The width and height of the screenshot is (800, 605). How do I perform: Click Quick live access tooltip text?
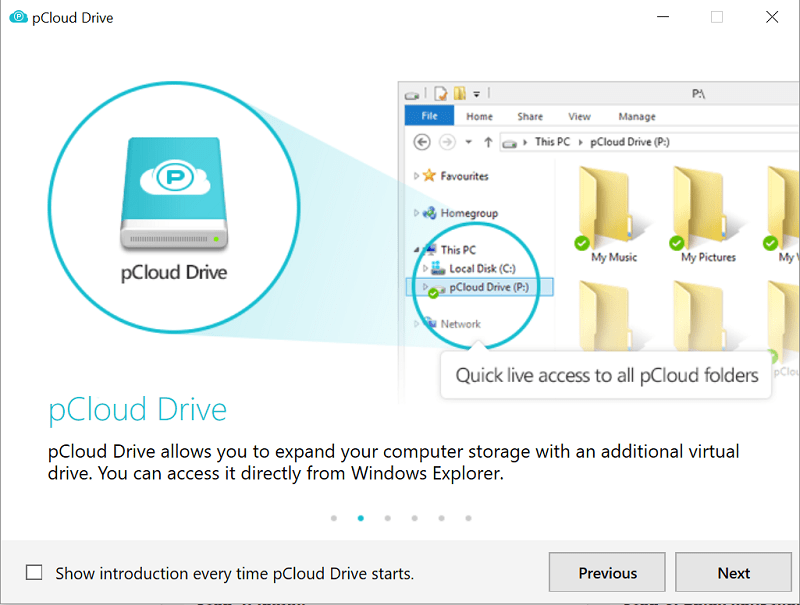pos(607,375)
